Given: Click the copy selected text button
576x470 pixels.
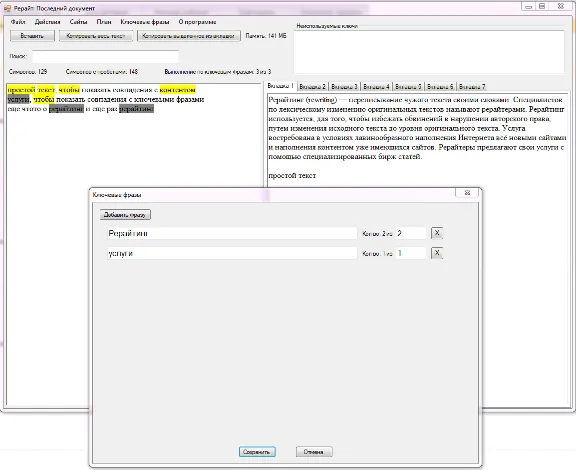Looking at the screenshot, I should [188, 36].
